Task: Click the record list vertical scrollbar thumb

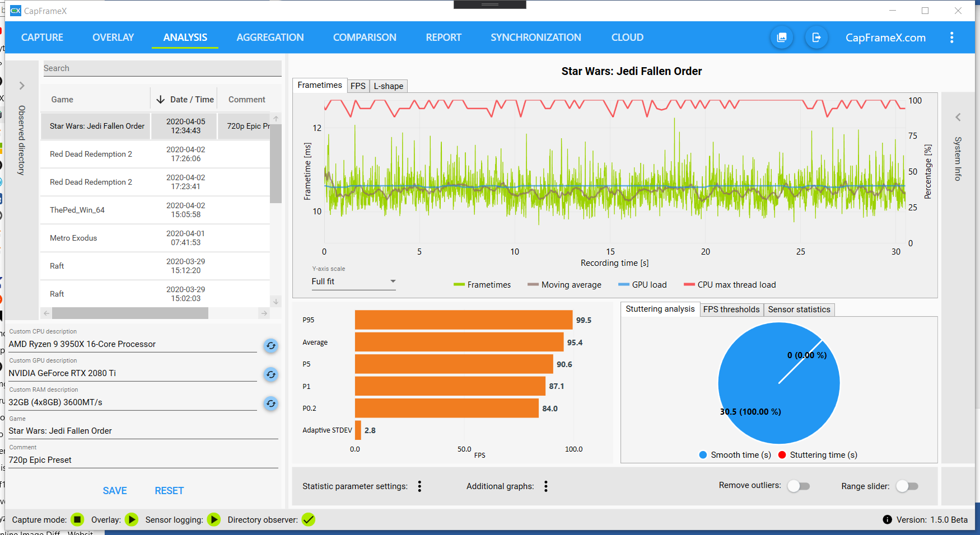Action: click(x=276, y=163)
